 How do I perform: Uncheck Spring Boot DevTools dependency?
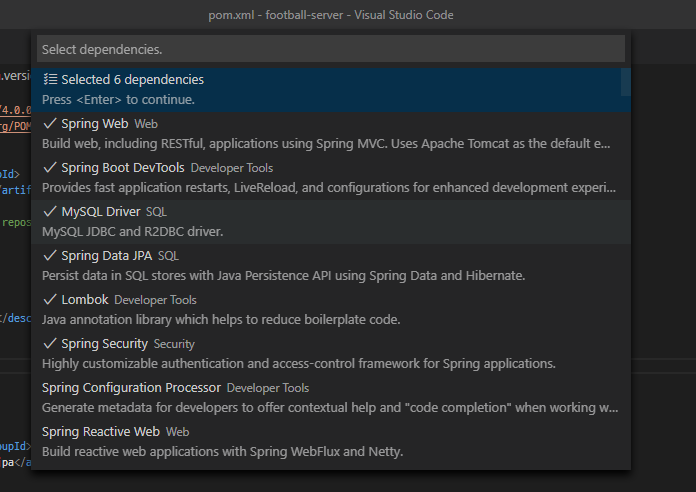coord(331,178)
